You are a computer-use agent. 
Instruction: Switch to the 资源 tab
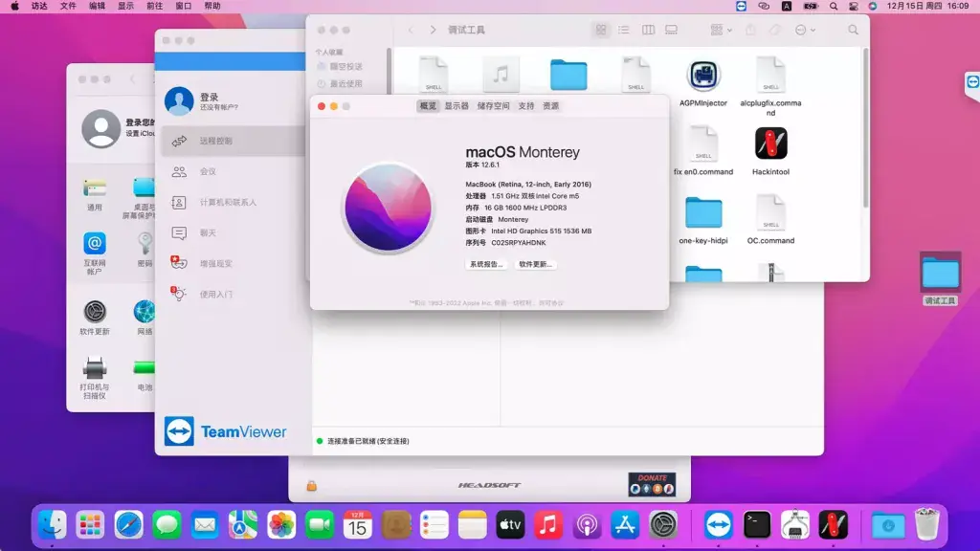[550, 106]
